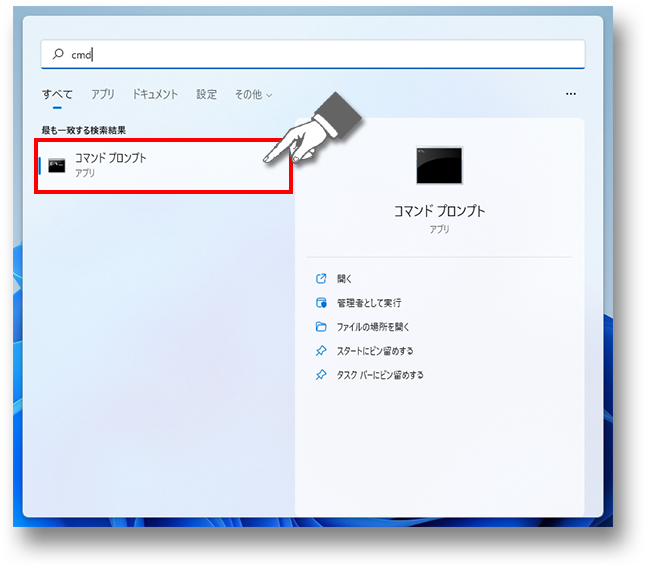The height and width of the screenshot is (568, 647).
Task: Switch to the ドキュメント tab
Action: (x=155, y=94)
